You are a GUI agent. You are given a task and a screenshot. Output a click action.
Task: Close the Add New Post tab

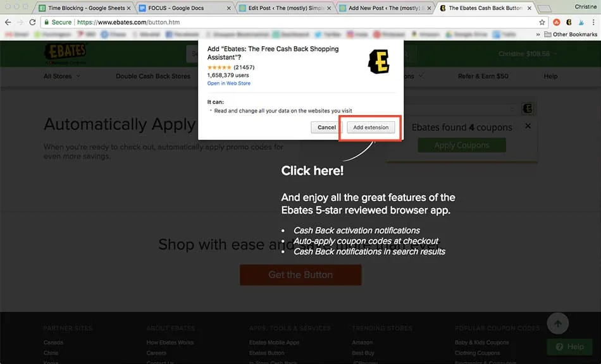[x=429, y=8]
